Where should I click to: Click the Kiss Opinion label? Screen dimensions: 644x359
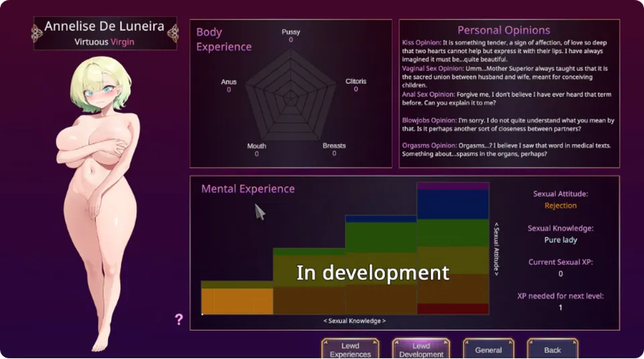coord(421,42)
